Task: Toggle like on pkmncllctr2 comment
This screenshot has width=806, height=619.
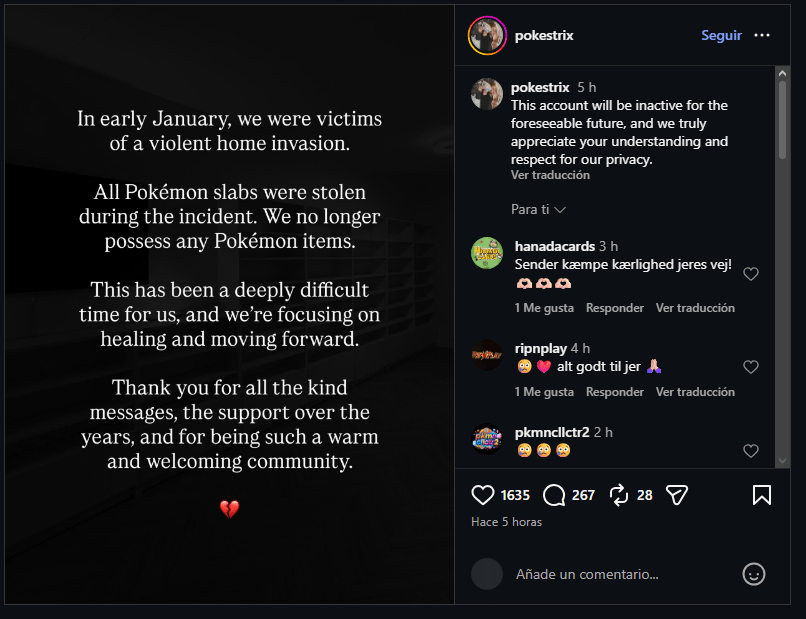Action: pyautogui.click(x=751, y=451)
